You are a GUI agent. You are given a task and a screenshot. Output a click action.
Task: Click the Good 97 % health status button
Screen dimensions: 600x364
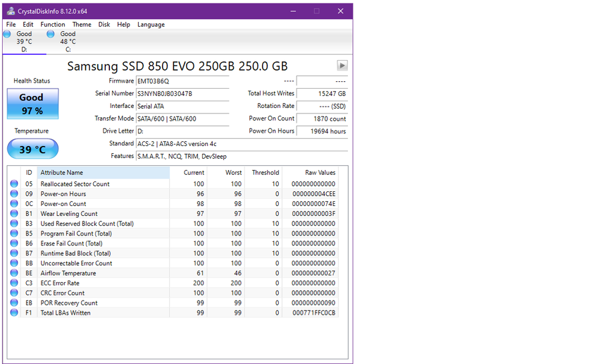pyautogui.click(x=33, y=104)
